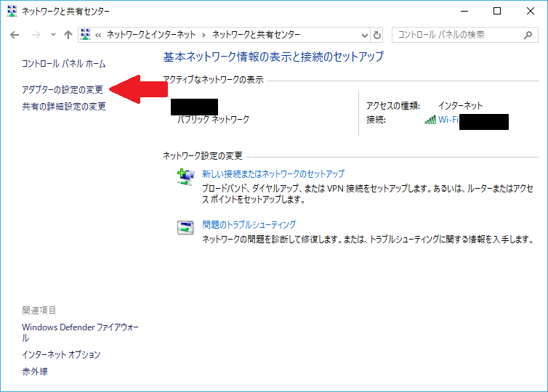Open ネットワークとインターネット breadcrumb
This screenshot has height=392, width=548.
(151, 35)
